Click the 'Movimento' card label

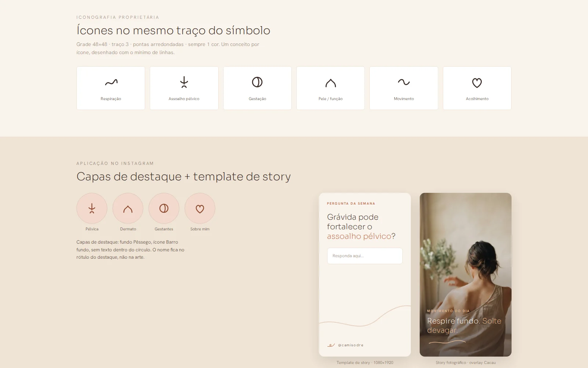coord(404,99)
